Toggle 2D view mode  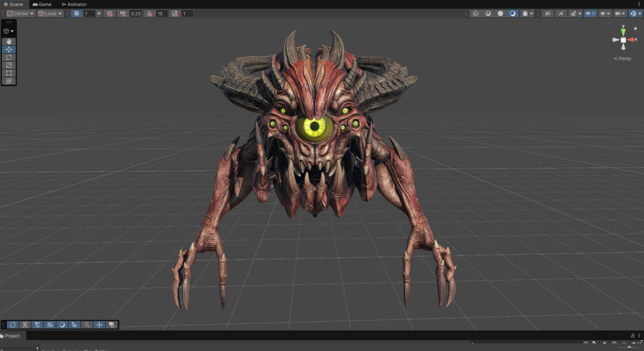point(547,13)
